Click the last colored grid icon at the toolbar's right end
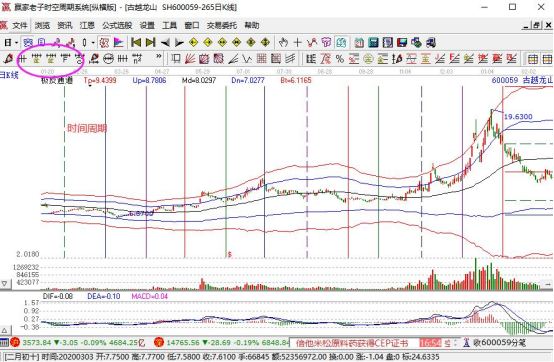The height and width of the screenshot is (362, 554). click(x=547, y=59)
